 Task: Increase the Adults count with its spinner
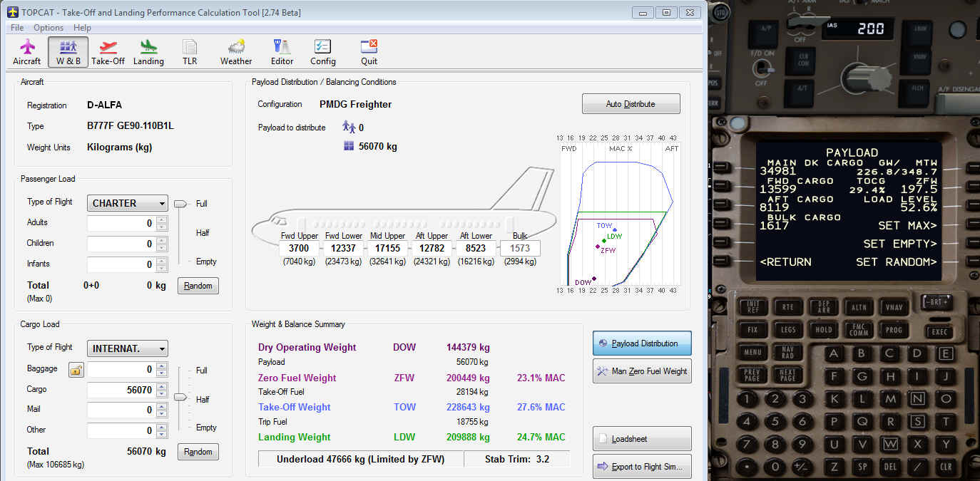162,219
